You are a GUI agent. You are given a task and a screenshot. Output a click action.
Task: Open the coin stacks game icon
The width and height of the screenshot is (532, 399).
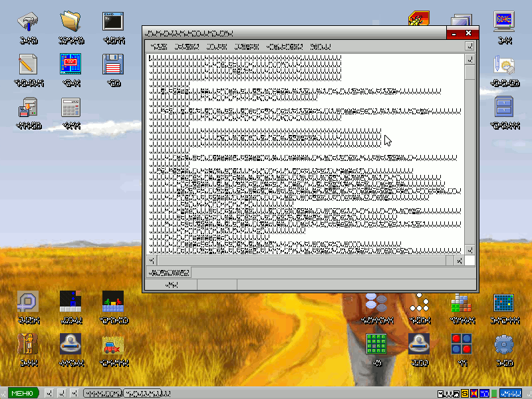(x=377, y=303)
